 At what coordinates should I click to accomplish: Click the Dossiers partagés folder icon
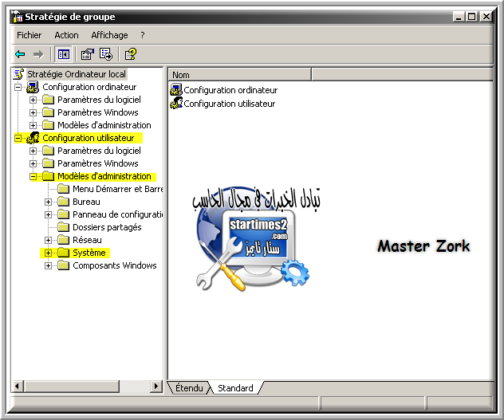point(63,227)
